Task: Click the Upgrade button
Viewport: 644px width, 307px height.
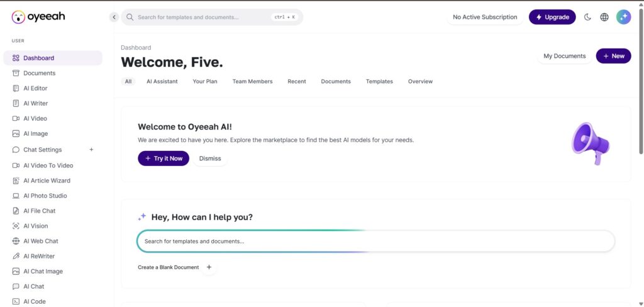Action: (x=552, y=17)
